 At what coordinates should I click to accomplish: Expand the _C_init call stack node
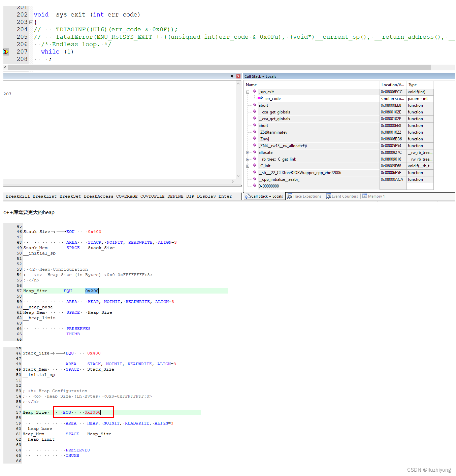tap(248, 166)
